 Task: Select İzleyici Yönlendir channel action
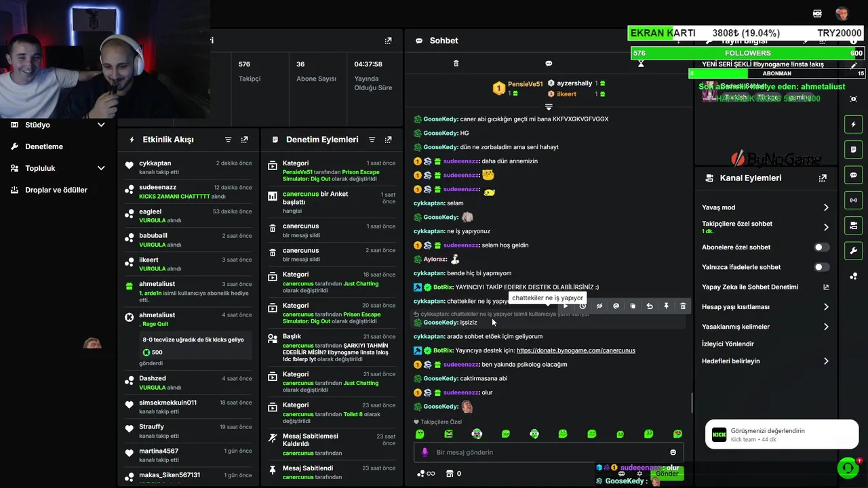click(728, 344)
